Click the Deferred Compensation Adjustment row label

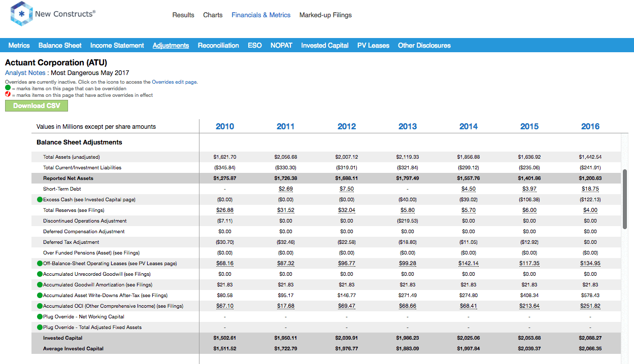(84, 232)
